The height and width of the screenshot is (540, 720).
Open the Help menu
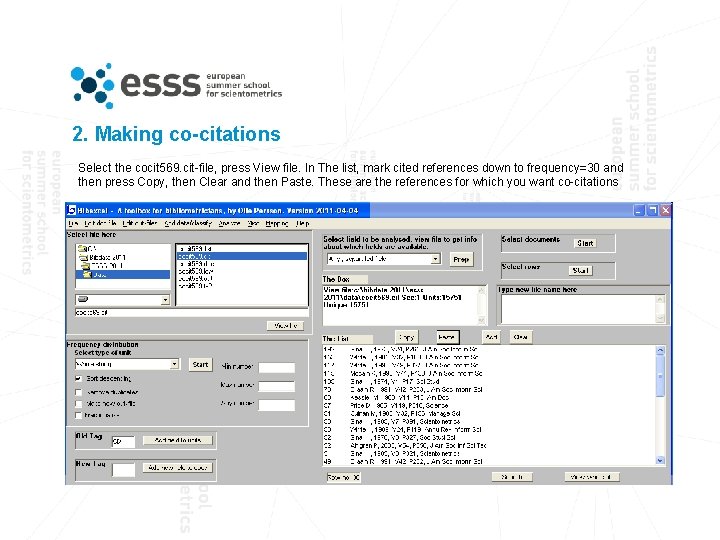(x=303, y=223)
